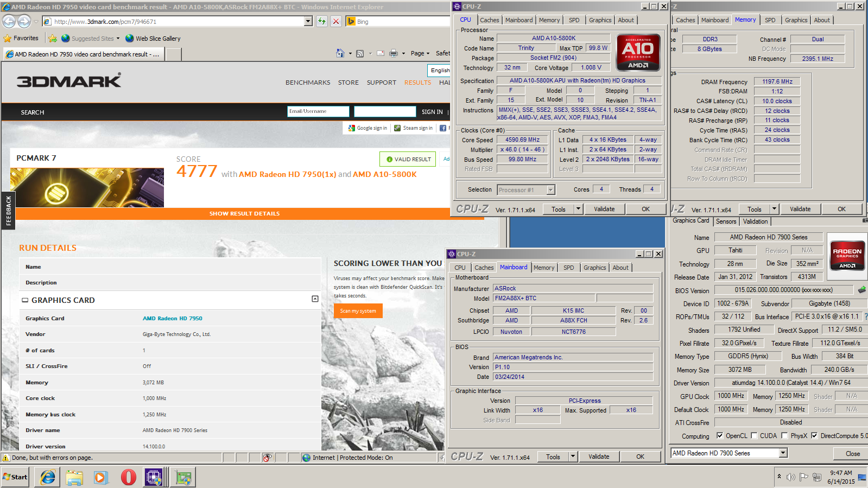This screenshot has height=488, width=868.
Task: Click the red Stop loading icon
Action: point(336,21)
